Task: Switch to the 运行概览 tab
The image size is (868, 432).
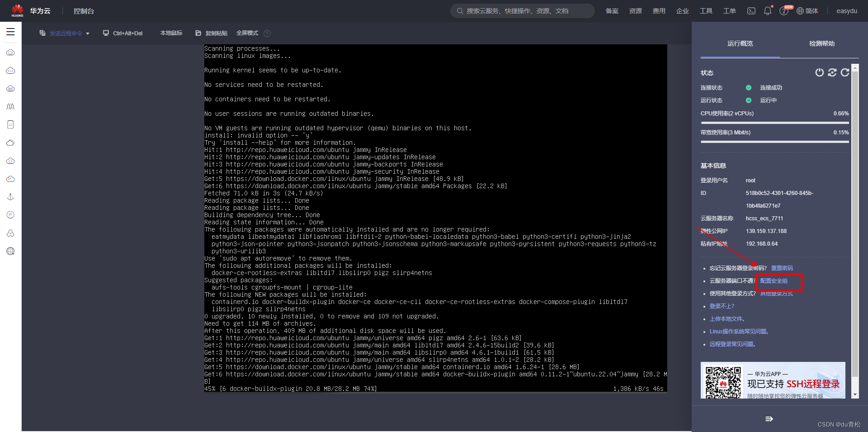Action: 740,43
